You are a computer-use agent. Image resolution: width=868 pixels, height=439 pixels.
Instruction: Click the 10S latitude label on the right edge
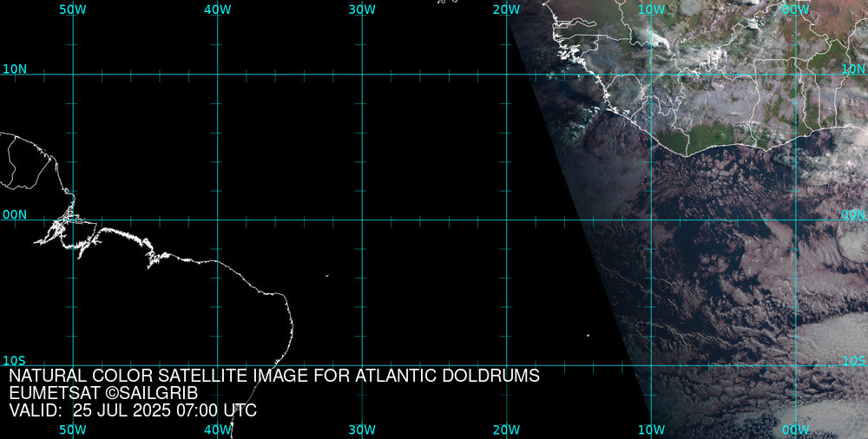click(x=853, y=361)
